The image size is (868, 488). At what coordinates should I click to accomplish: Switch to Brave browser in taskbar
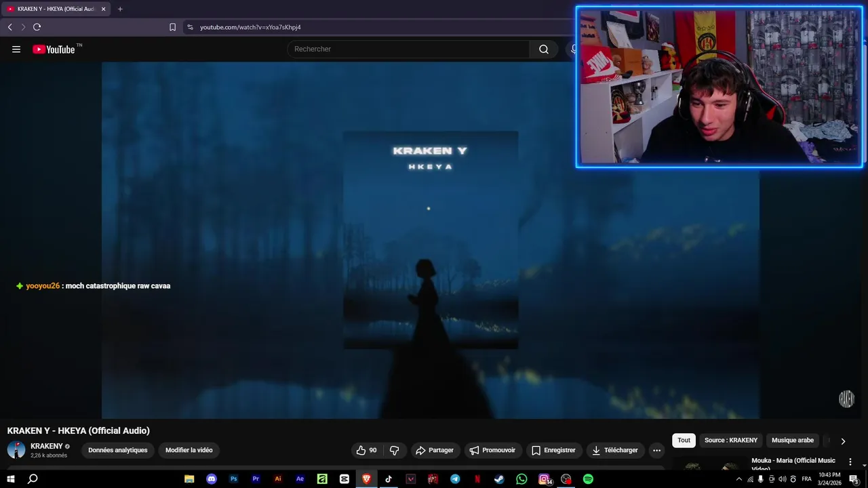(366, 479)
